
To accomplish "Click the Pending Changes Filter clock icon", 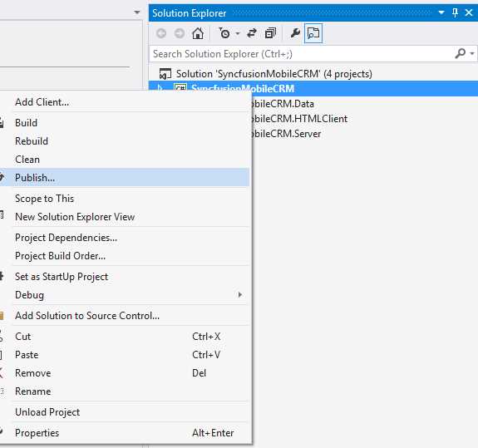I will (224, 33).
